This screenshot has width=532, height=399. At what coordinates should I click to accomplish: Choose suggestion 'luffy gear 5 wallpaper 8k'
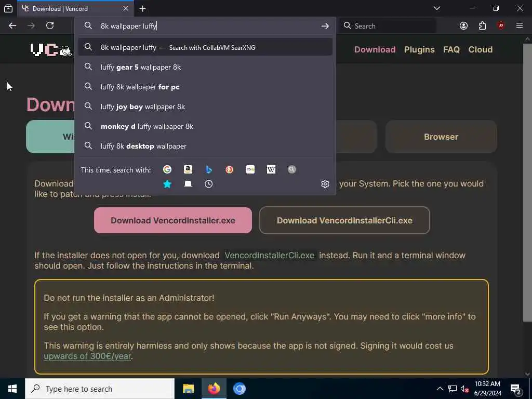pos(205,67)
